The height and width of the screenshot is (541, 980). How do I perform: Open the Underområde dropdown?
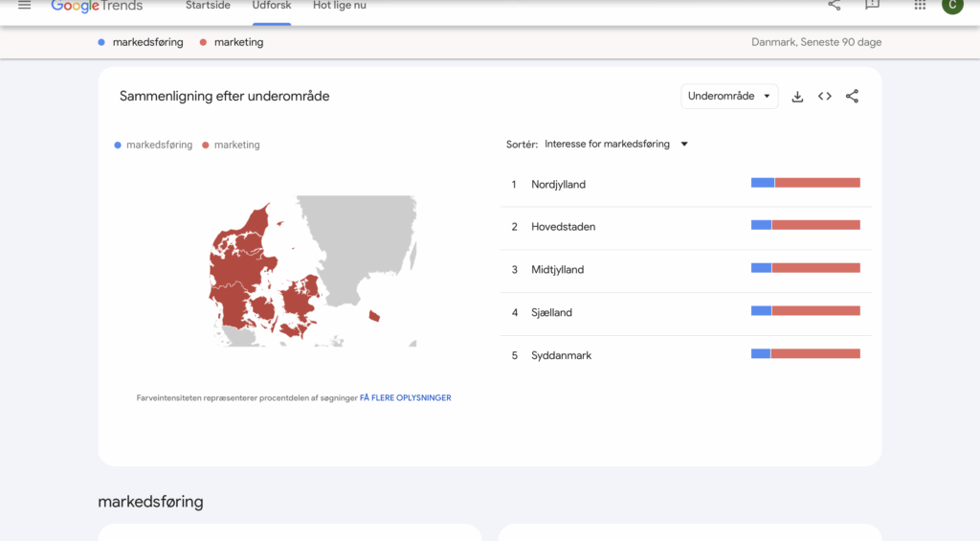(x=729, y=97)
